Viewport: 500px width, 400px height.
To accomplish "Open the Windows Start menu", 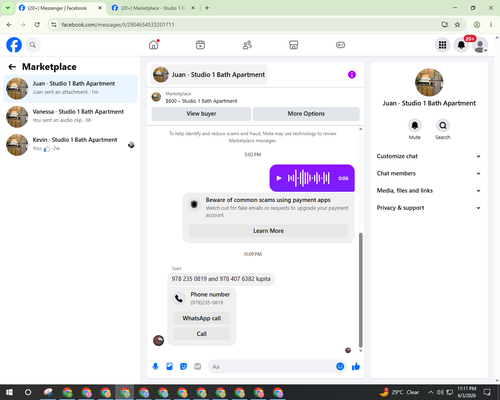I will [x=9, y=392].
